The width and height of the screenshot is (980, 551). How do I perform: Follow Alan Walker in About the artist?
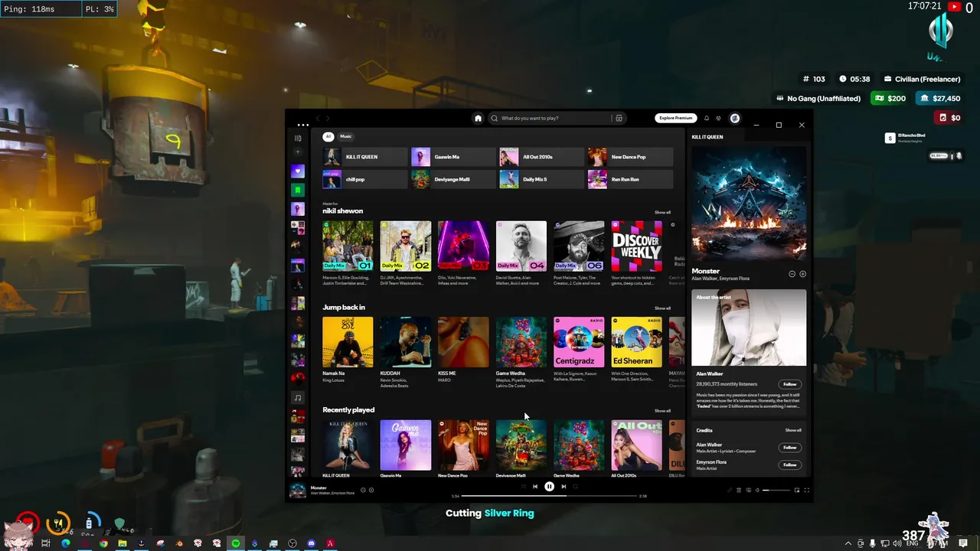tap(790, 384)
